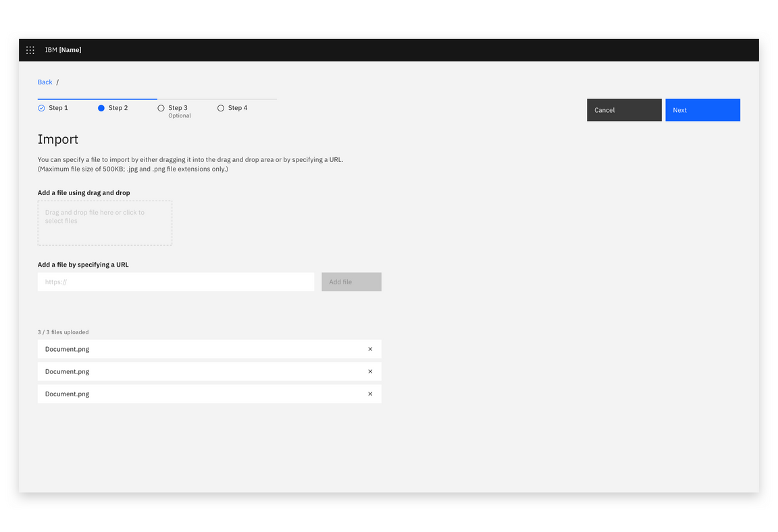Viewport: 778px width, 532px height.
Task: Click the drag and drop upload area
Action: tap(105, 223)
